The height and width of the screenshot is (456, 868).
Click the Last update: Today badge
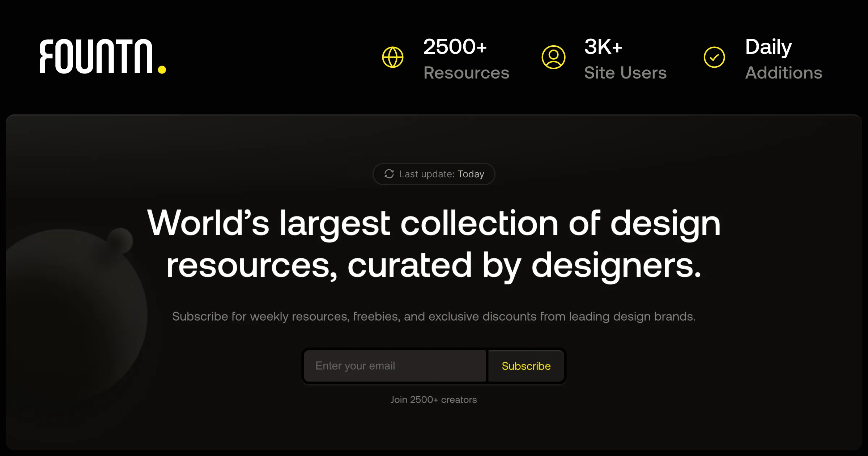(434, 174)
